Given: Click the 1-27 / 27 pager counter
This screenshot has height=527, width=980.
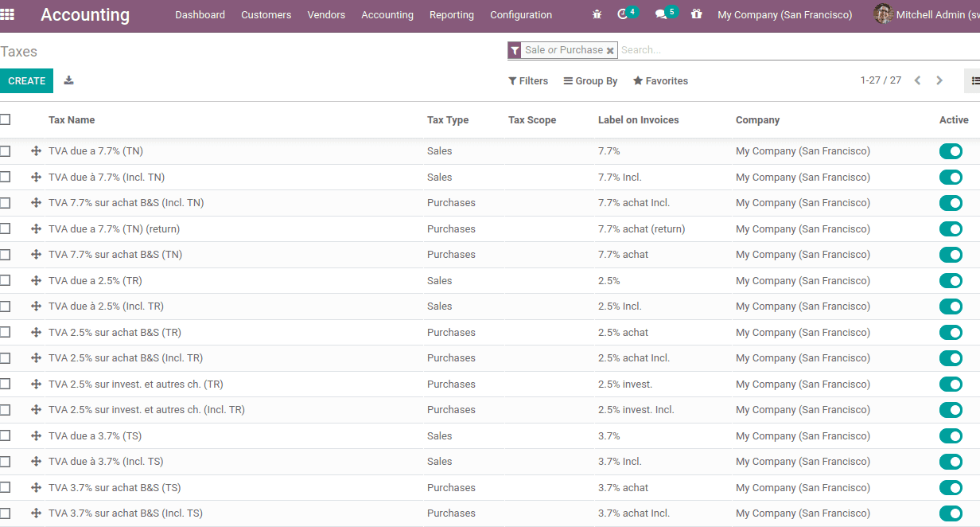Looking at the screenshot, I should pyautogui.click(x=881, y=80).
